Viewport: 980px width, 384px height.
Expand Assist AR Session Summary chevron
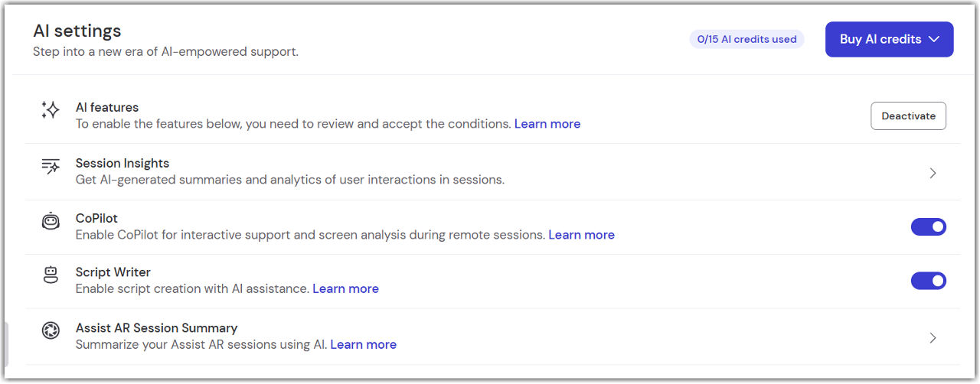933,337
